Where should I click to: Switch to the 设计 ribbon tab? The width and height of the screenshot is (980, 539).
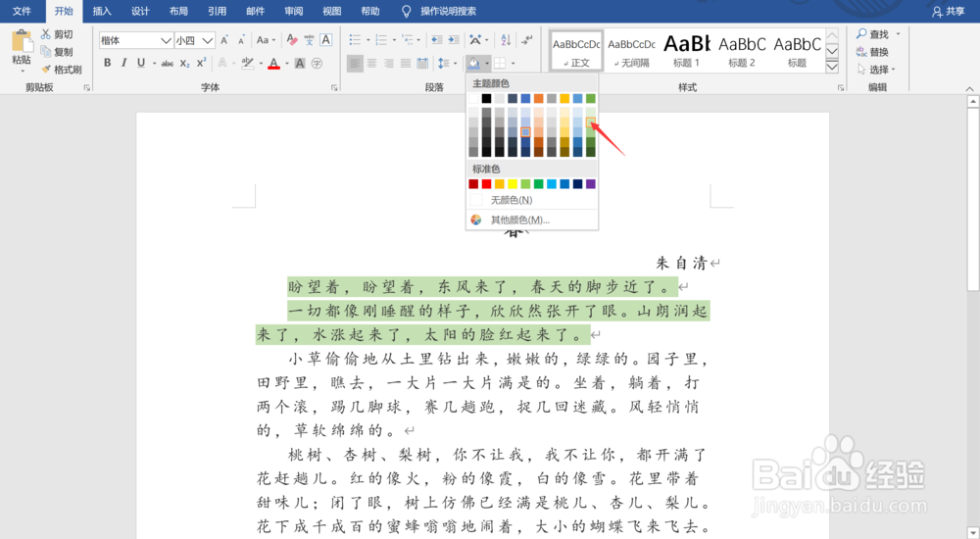click(140, 11)
